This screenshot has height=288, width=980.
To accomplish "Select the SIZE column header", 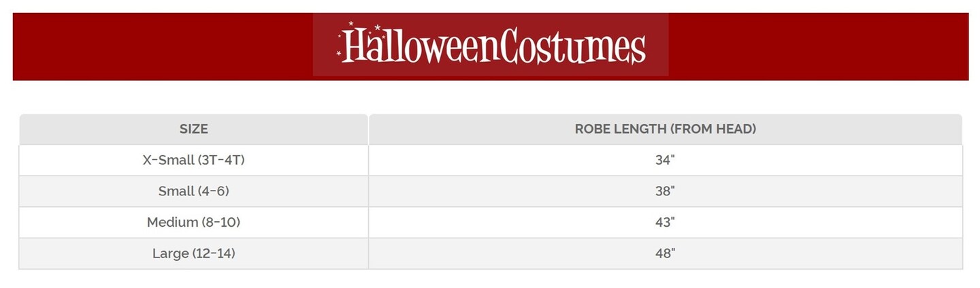I will coord(194,129).
